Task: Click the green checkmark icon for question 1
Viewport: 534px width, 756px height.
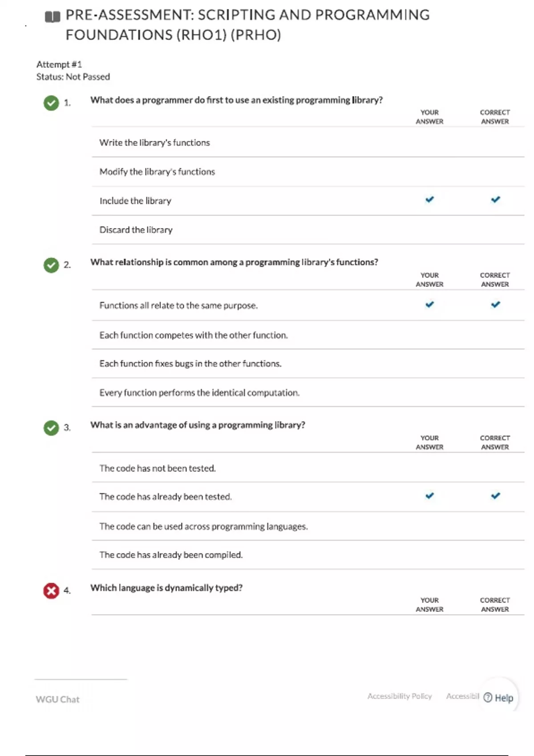Action: pyautogui.click(x=51, y=103)
